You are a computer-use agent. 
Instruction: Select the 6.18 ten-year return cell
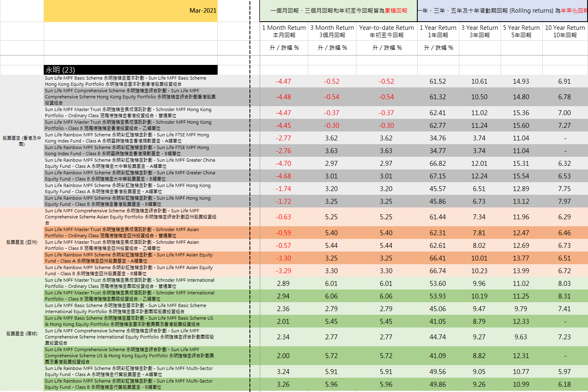(565, 384)
